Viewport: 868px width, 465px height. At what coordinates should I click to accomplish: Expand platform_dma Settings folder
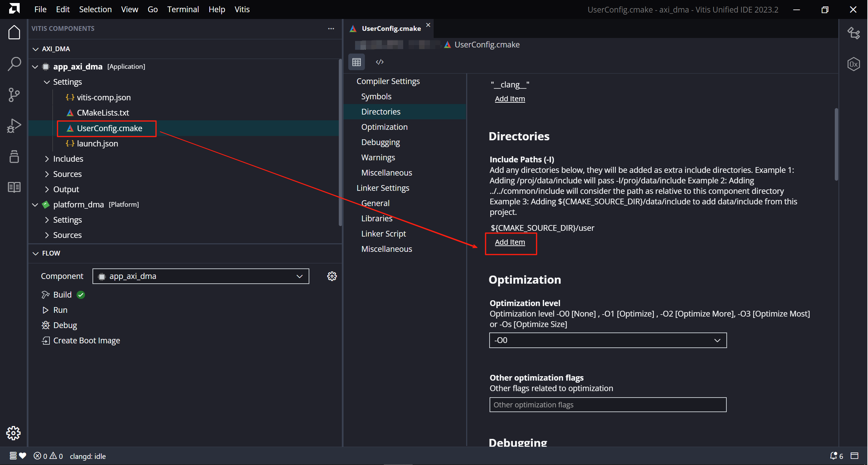[x=47, y=220]
